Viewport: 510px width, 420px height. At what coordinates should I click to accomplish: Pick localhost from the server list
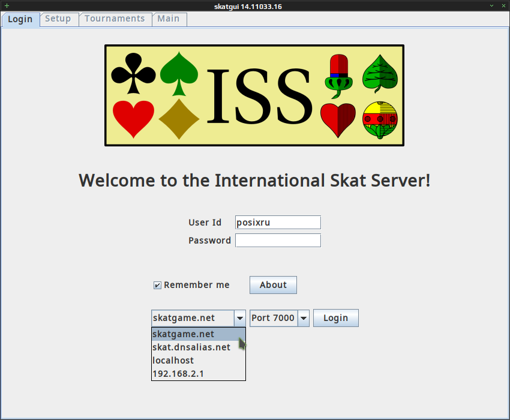tap(199, 361)
